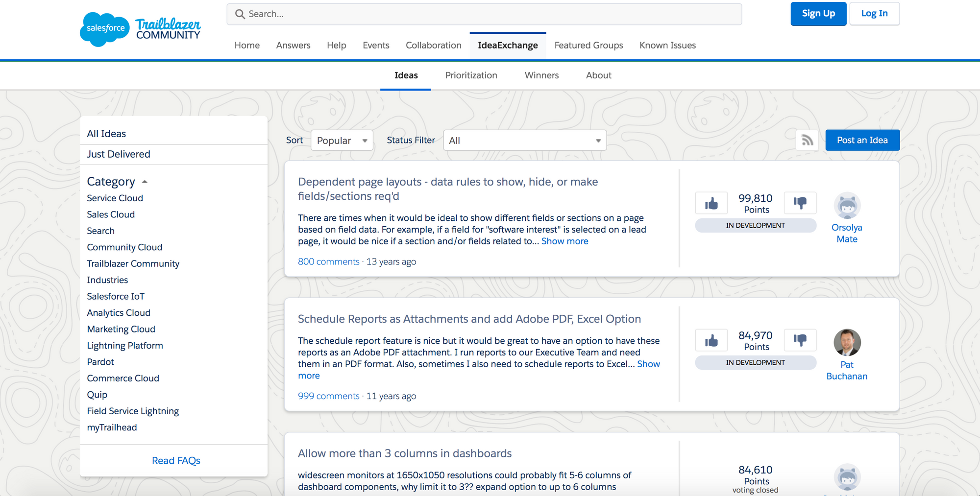Click the Log In button

(874, 14)
